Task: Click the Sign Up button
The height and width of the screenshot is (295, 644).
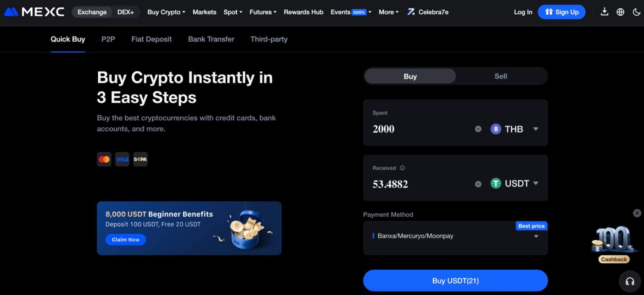Action: tap(561, 12)
